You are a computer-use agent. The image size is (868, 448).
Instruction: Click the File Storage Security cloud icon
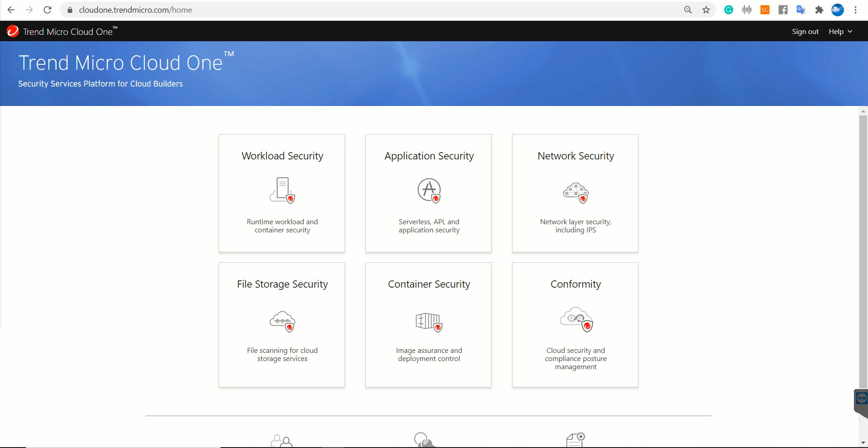[x=282, y=321]
